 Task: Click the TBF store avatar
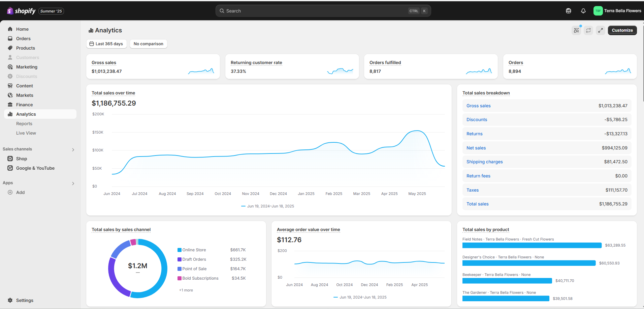[x=598, y=11]
